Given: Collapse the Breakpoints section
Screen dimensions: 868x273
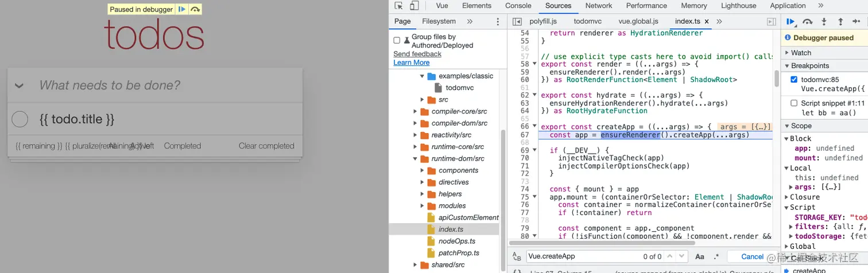Looking at the screenshot, I should click(x=787, y=66).
